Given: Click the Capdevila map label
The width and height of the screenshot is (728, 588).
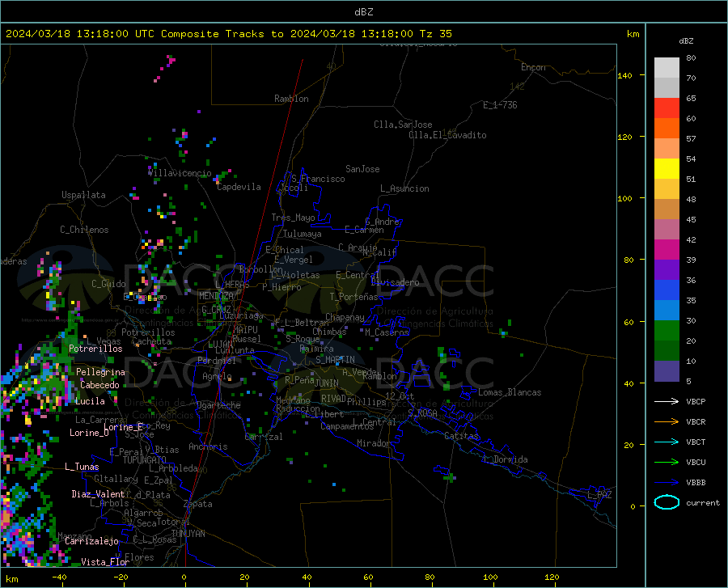Looking at the screenshot, I should (239, 187).
